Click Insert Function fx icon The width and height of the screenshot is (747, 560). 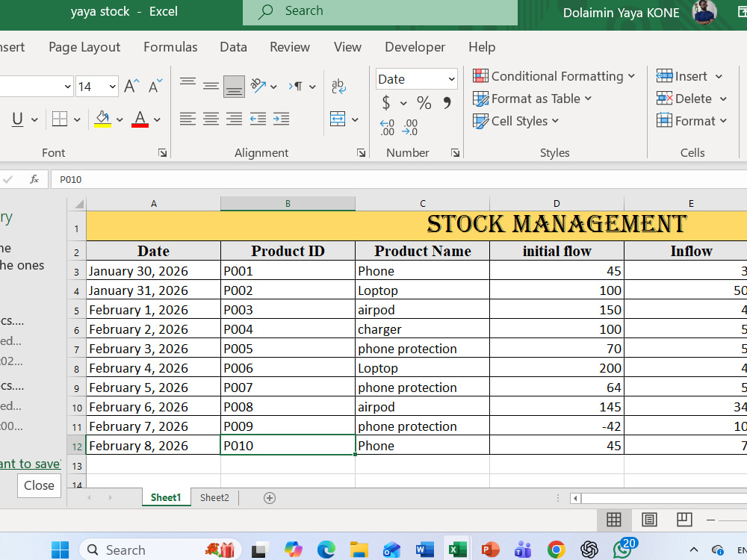pyautogui.click(x=34, y=179)
